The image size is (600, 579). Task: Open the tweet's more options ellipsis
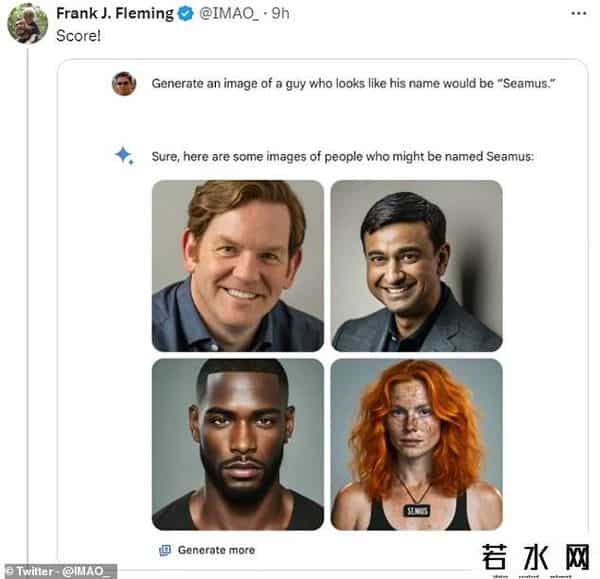578,14
